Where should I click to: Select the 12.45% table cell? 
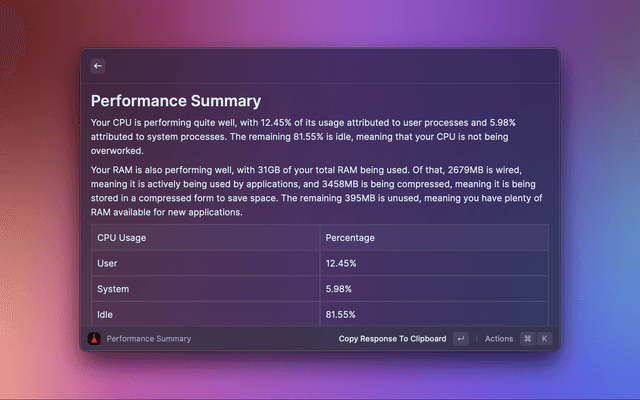click(341, 263)
